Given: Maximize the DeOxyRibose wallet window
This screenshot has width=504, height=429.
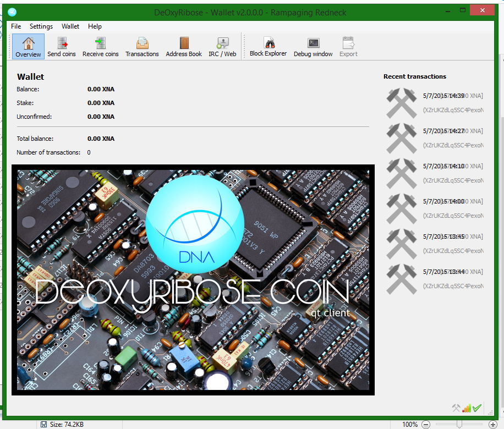Looking at the screenshot, I should click(463, 10).
